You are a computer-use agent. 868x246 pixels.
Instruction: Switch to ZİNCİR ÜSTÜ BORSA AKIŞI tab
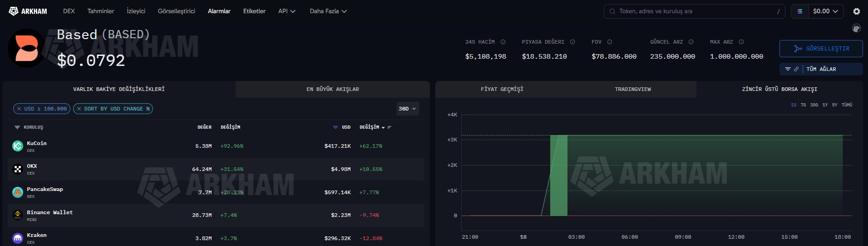779,89
